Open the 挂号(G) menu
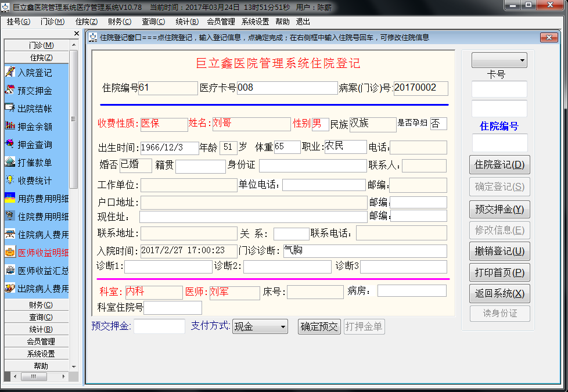 tap(19, 21)
